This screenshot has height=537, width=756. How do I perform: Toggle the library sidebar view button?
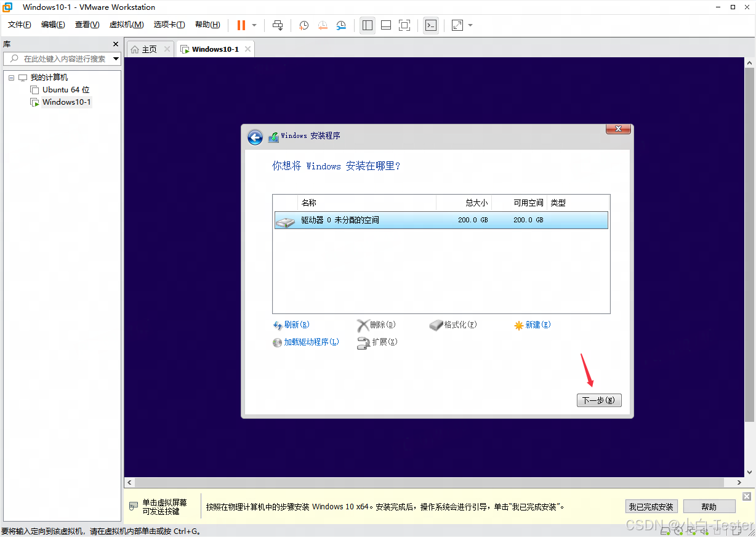[x=368, y=25]
